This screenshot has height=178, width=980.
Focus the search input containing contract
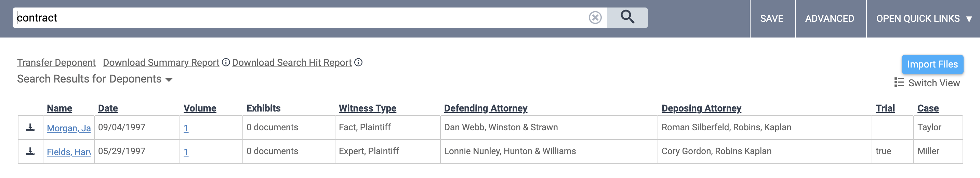pyautogui.click(x=297, y=17)
